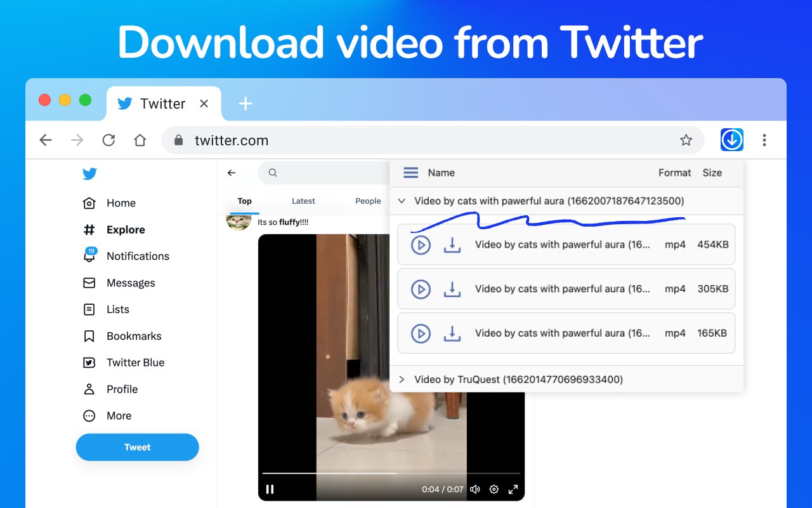Click the 'Its so fluffy!!!!' tweet text

coord(283,222)
